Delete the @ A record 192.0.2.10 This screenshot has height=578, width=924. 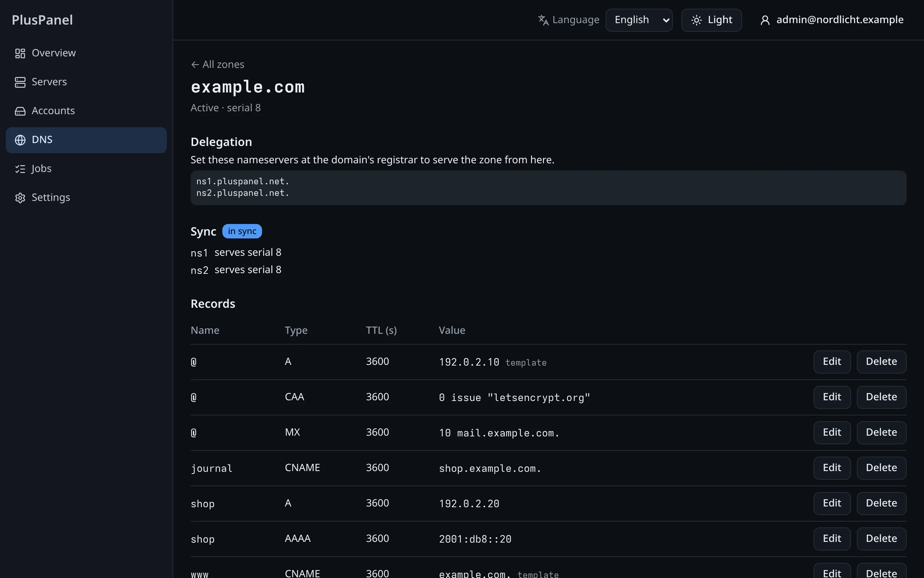click(x=881, y=362)
